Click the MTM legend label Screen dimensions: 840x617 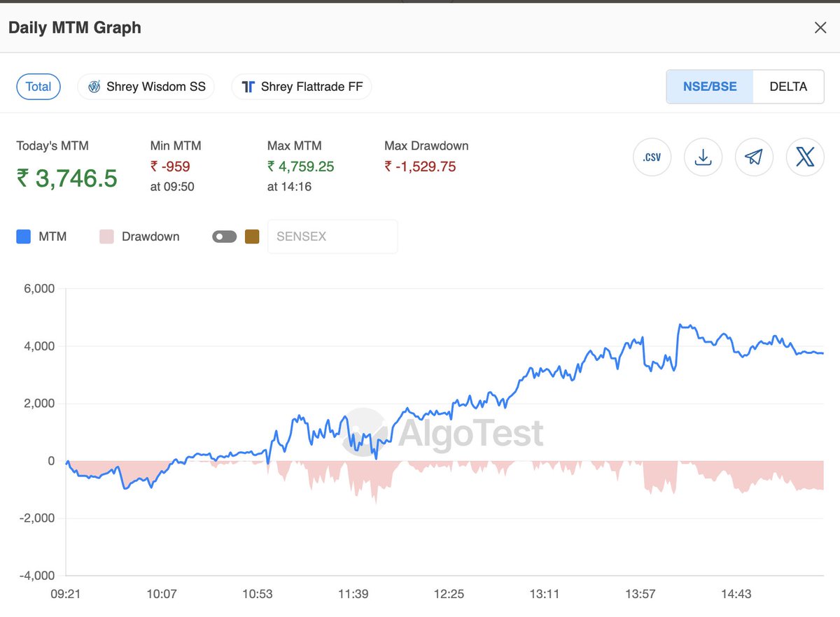click(52, 236)
